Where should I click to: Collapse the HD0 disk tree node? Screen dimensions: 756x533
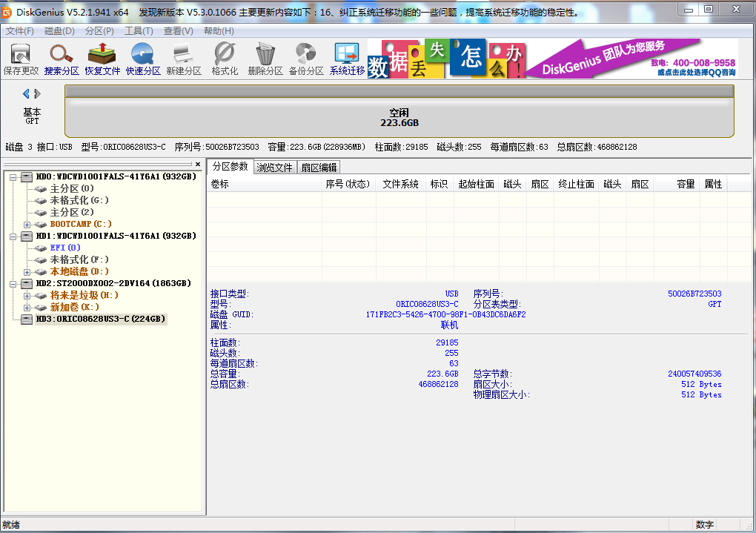13,177
